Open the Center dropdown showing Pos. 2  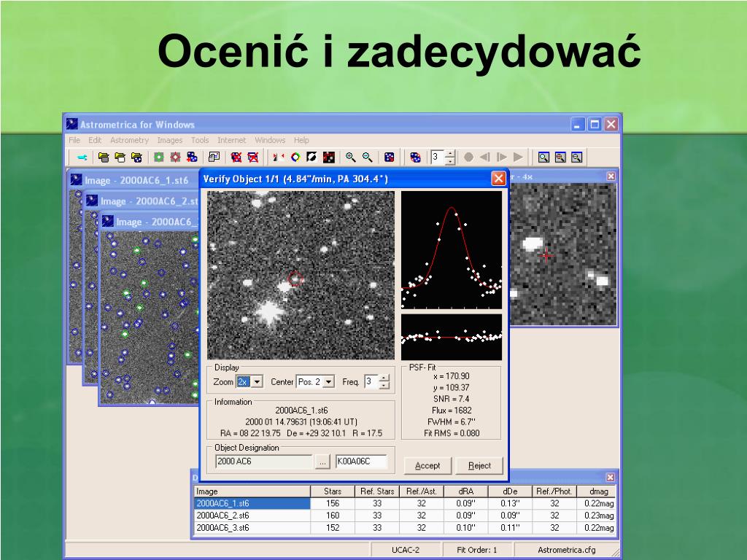tap(328, 382)
